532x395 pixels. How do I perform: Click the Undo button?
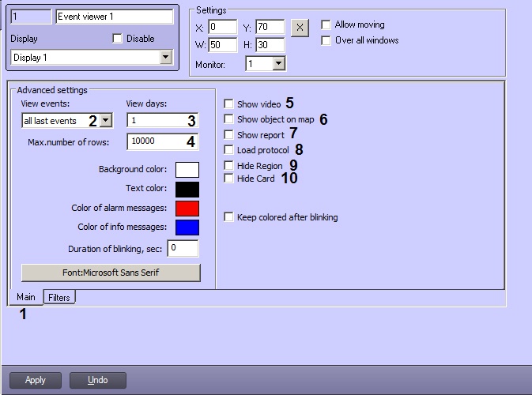98,380
